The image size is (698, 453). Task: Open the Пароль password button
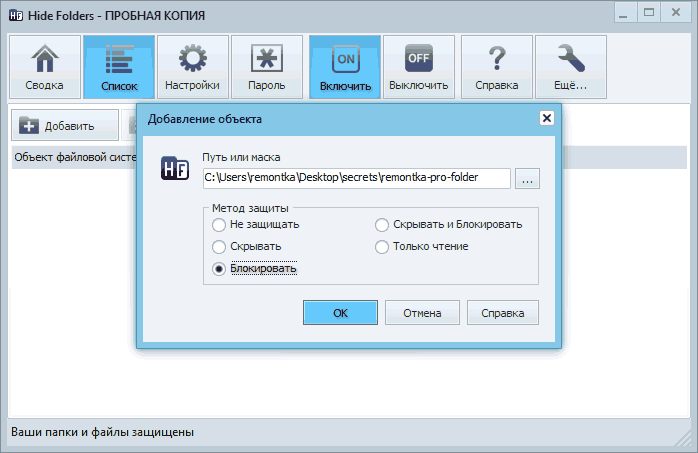click(x=267, y=67)
